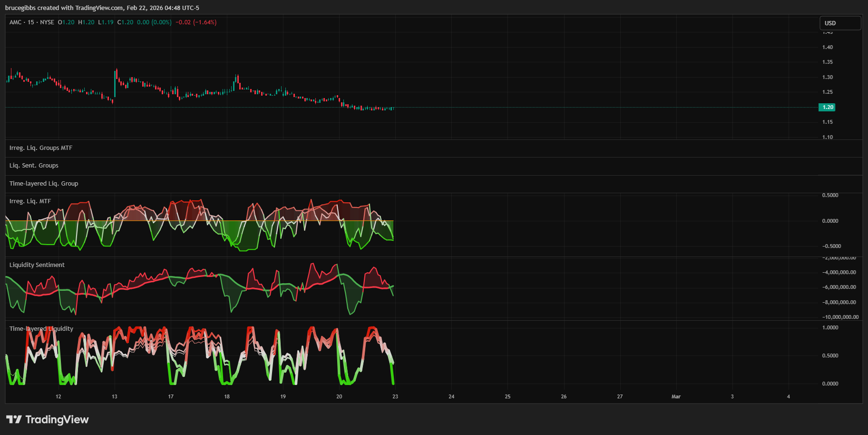Image resolution: width=868 pixels, height=435 pixels.
Task: Click date 23 on the time axis
Action: (x=395, y=396)
